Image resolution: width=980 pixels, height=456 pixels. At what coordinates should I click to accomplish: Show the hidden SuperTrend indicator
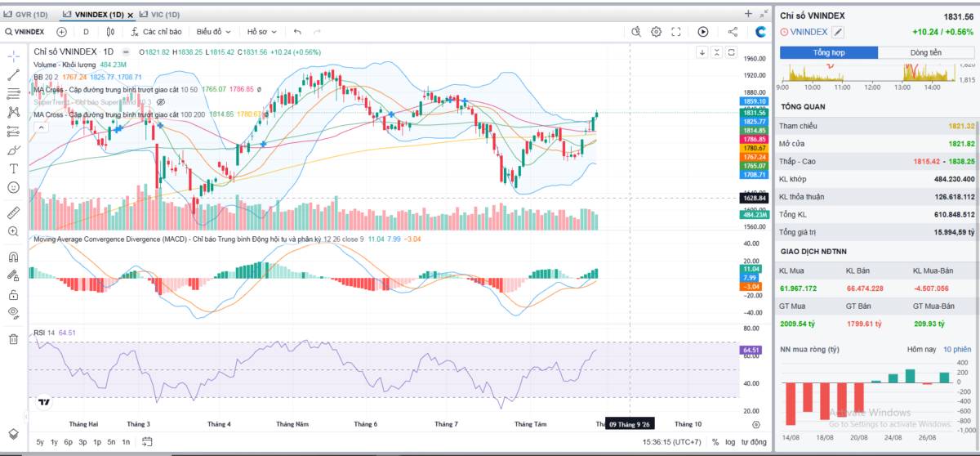coord(161,102)
